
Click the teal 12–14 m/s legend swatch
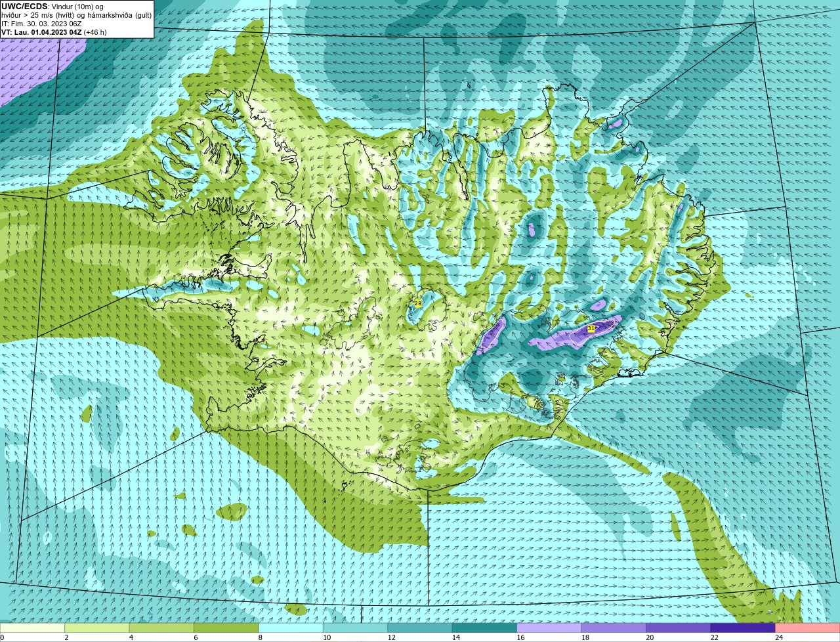pyautogui.click(x=421, y=628)
